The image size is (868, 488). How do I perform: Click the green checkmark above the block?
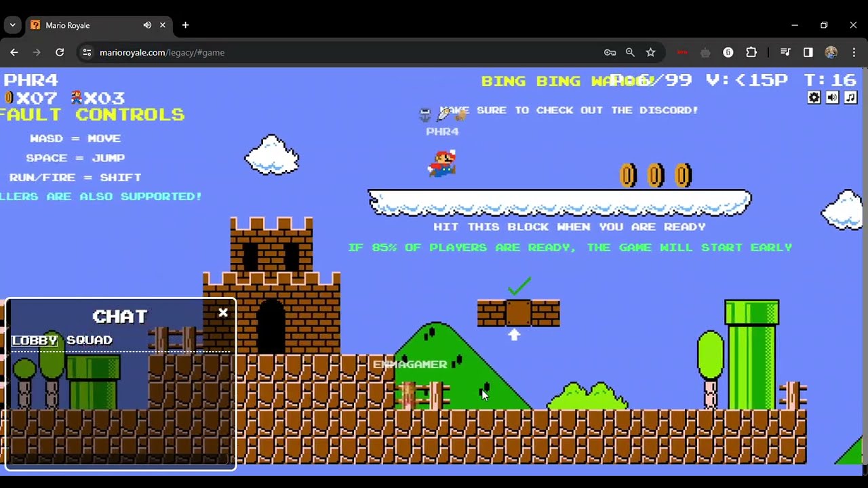click(x=519, y=286)
